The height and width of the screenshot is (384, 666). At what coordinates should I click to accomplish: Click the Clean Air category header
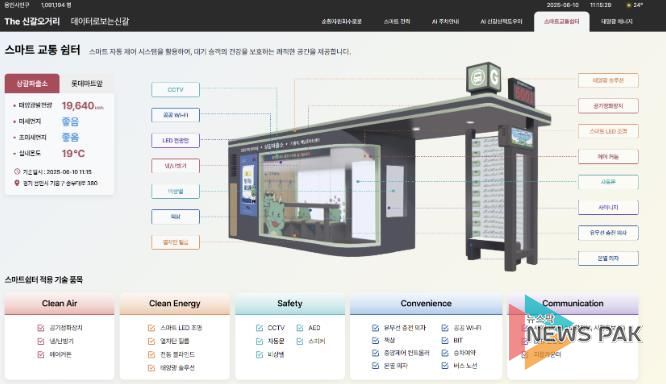pos(59,303)
